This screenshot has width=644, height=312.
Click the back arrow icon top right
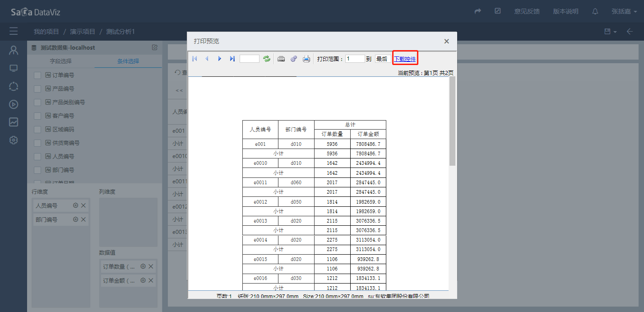(x=630, y=31)
